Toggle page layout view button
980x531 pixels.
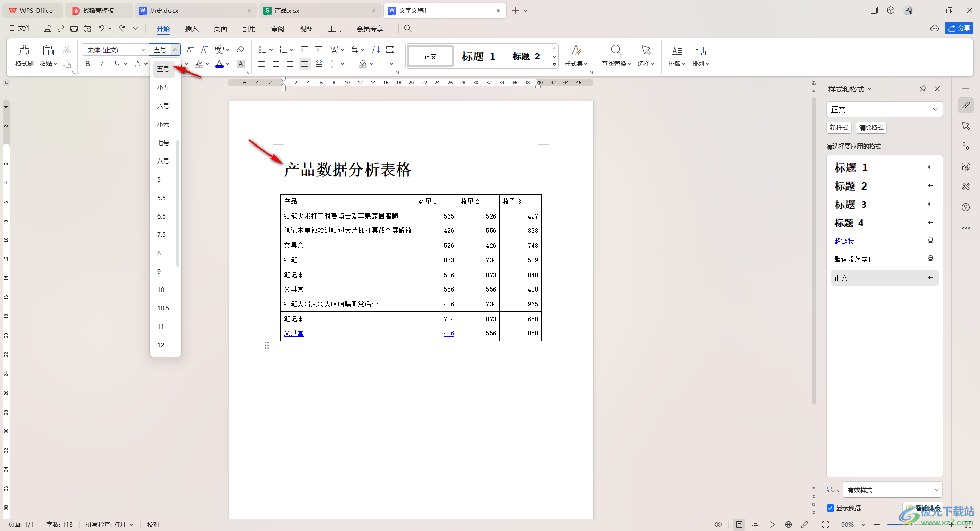[x=739, y=524]
